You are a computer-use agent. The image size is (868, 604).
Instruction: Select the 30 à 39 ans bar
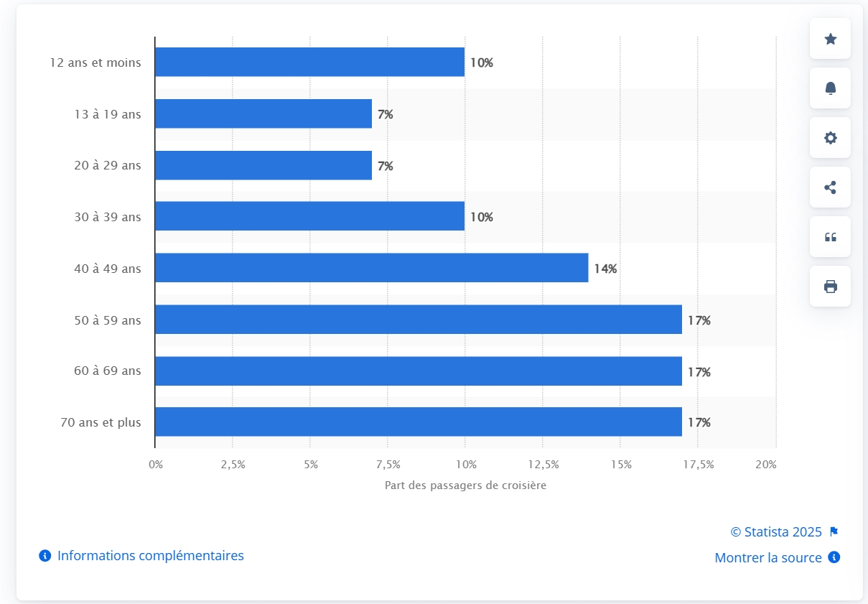(x=309, y=216)
